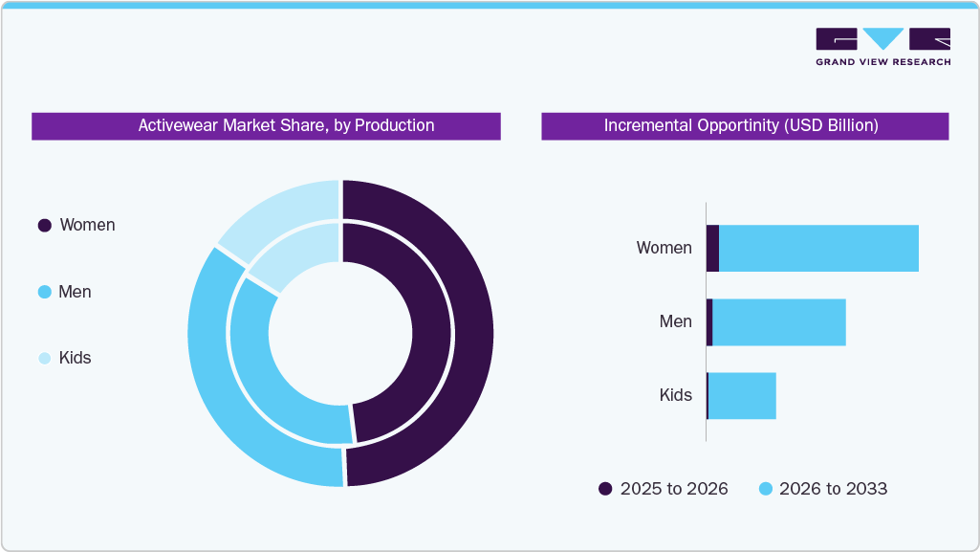Expand the Kids bar row details
980x552 pixels.
[675, 394]
